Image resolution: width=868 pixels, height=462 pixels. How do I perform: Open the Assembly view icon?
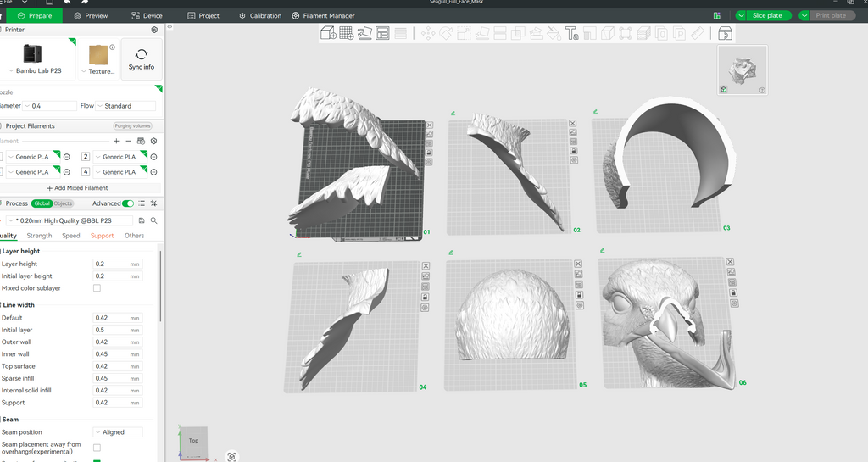pyautogui.click(x=726, y=33)
